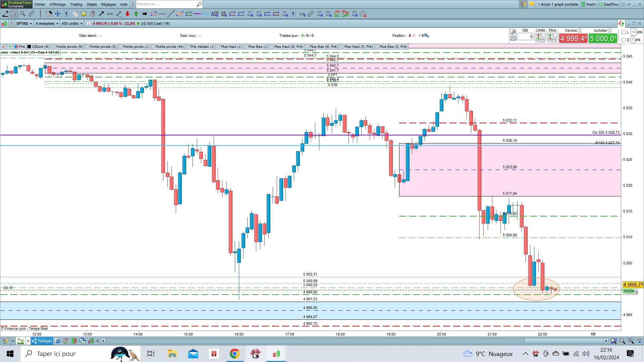Select the red down arrow tool
The height and width of the screenshot is (362, 644).
[x=127, y=14]
